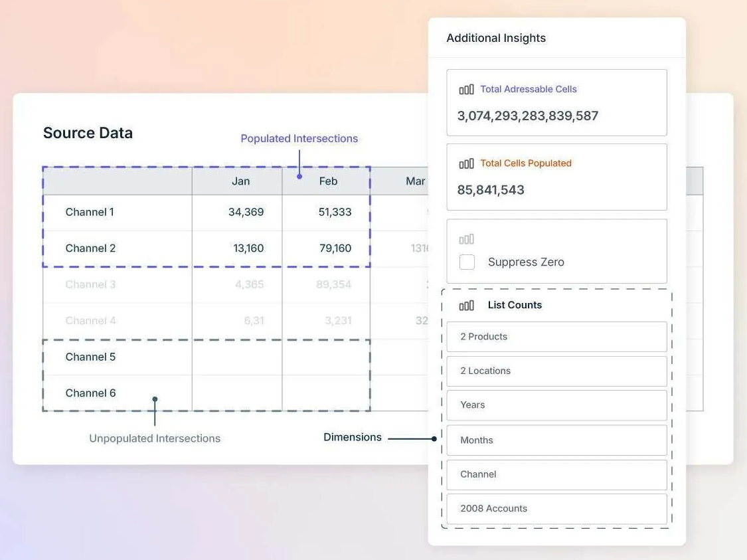Open the Months dimension field

tap(556, 440)
